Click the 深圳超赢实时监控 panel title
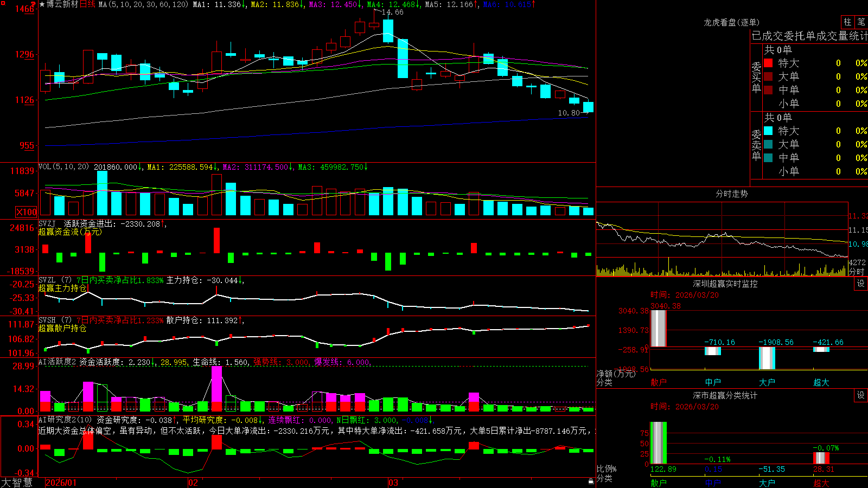This screenshot has height=488, width=868. pyautogui.click(x=725, y=284)
